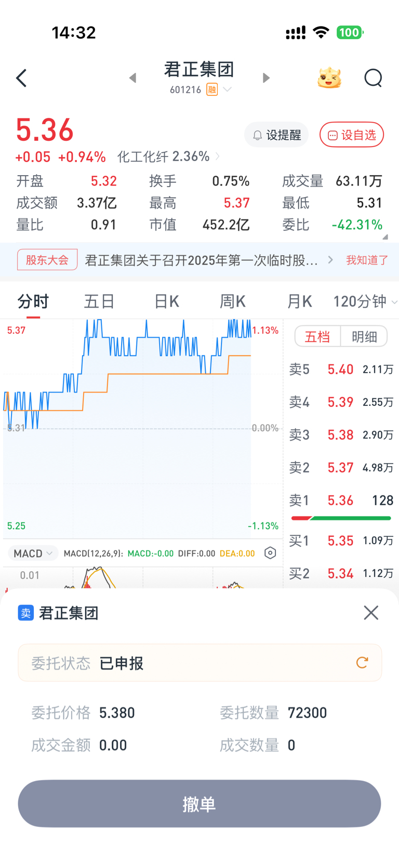The height and width of the screenshot is (868, 399).
Task: Go back with the left arrow
Action: coord(21,78)
